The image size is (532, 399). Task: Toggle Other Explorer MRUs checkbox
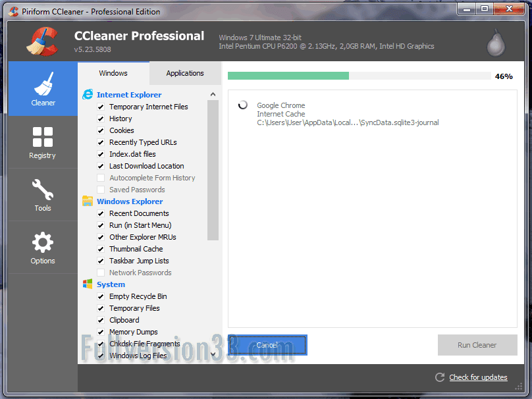(101, 237)
